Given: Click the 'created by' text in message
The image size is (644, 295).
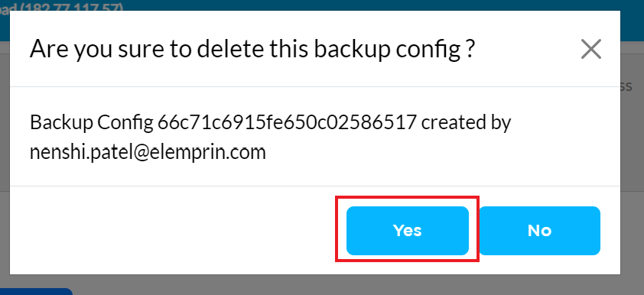Looking at the screenshot, I should click(x=466, y=122).
